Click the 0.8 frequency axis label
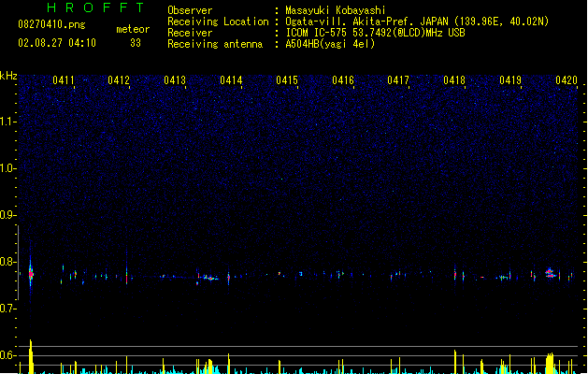The width and height of the screenshot is (588, 374). point(7,262)
